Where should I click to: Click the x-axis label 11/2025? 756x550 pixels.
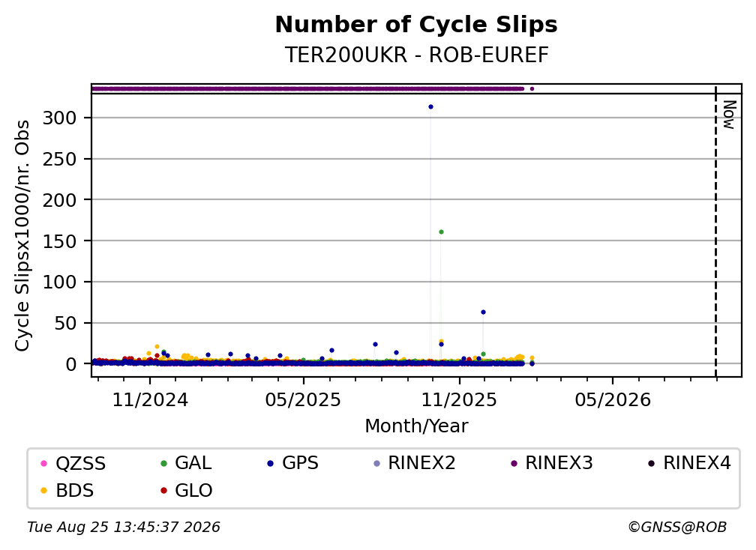[459, 399]
